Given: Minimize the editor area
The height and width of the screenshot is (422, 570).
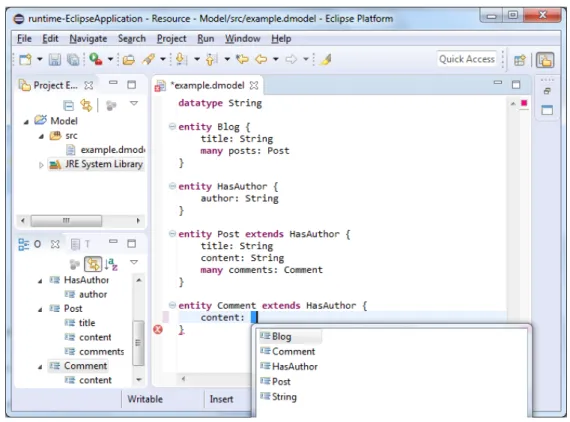Looking at the screenshot, I should click(x=498, y=83).
